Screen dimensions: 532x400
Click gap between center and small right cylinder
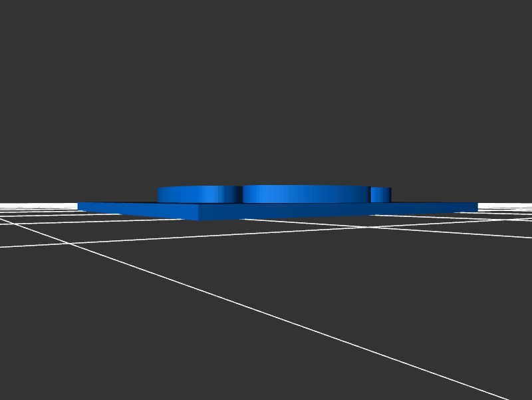click(370, 195)
